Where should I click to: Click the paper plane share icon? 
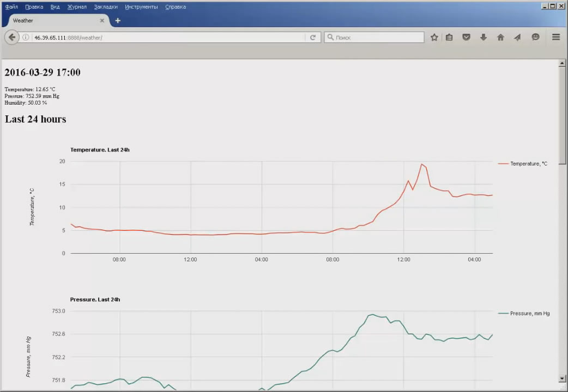pos(517,38)
